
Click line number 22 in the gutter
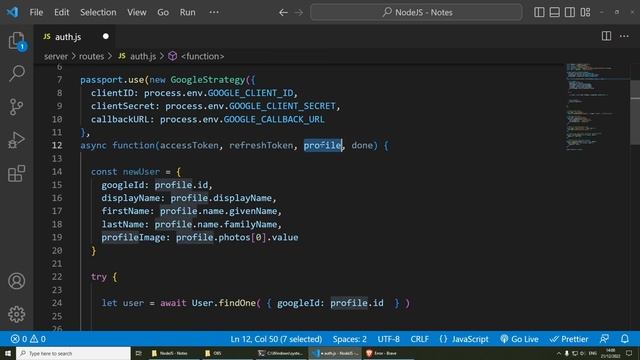click(x=57, y=277)
